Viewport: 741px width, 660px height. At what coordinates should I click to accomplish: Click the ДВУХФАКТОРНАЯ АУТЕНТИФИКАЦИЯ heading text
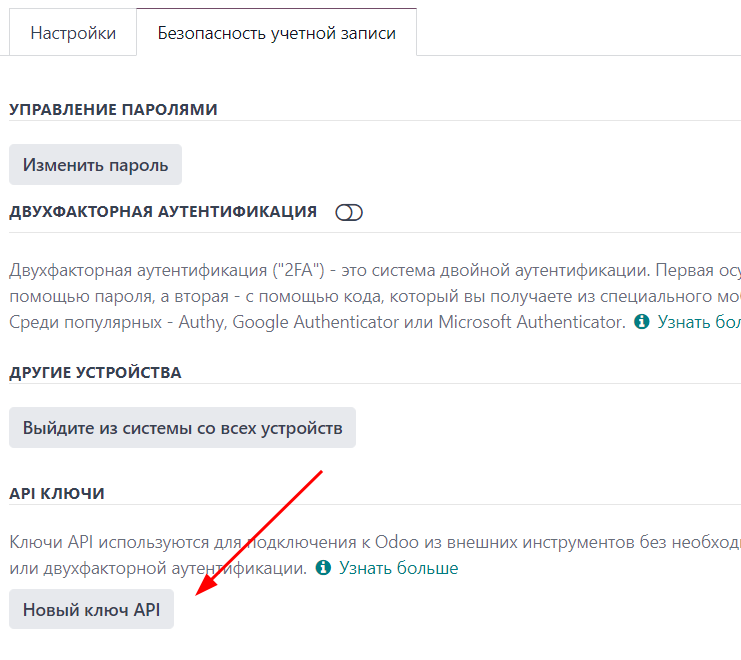(x=163, y=212)
